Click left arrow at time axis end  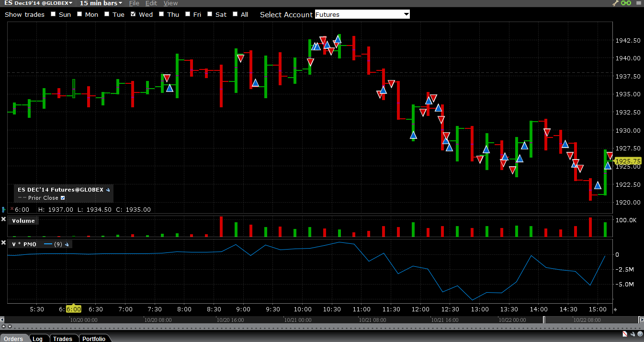coord(616,309)
